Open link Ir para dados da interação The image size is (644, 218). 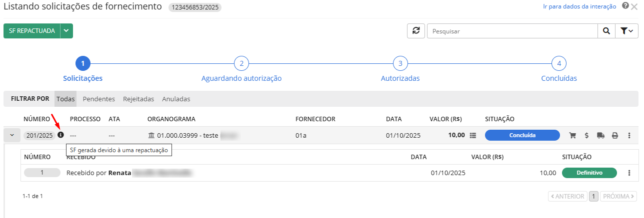click(x=579, y=6)
